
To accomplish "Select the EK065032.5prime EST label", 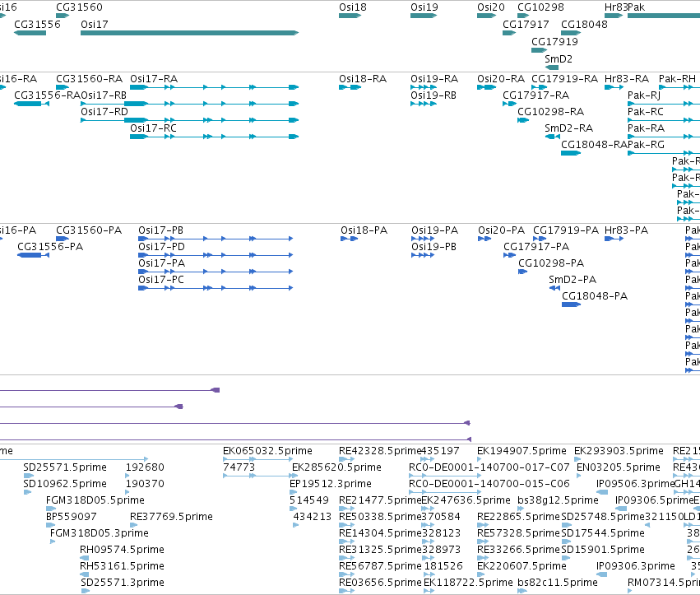I will coord(268,451).
